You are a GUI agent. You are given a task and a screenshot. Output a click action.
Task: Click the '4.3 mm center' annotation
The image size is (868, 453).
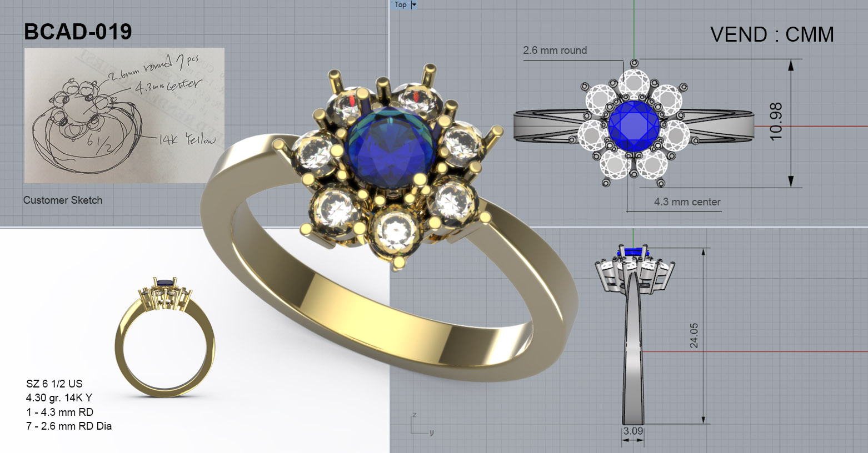687,202
